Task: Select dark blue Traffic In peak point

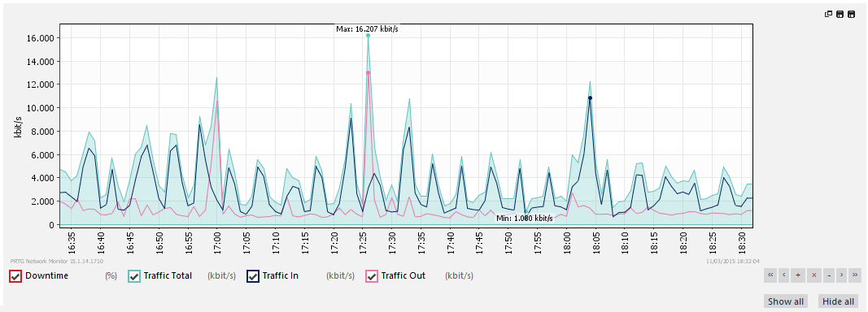Action: coord(590,98)
